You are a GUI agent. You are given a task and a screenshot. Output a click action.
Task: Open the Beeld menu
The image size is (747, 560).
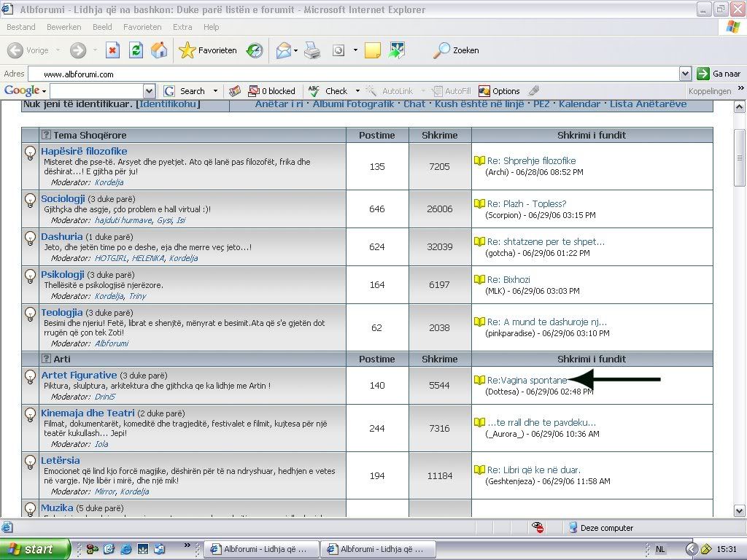pyautogui.click(x=102, y=27)
